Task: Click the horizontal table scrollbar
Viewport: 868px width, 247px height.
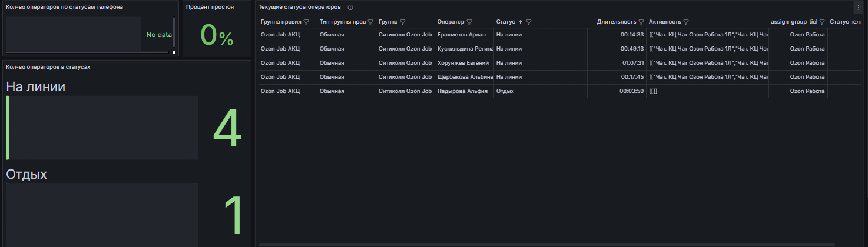Action: pos(546,244)
